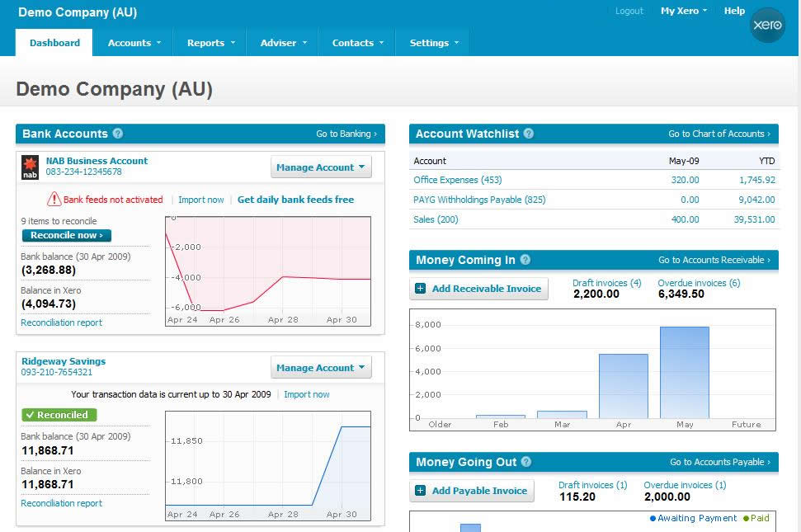Screen dimensions: 801x532
Task: Click the Xero logo in header
Action: coord(767,25)
